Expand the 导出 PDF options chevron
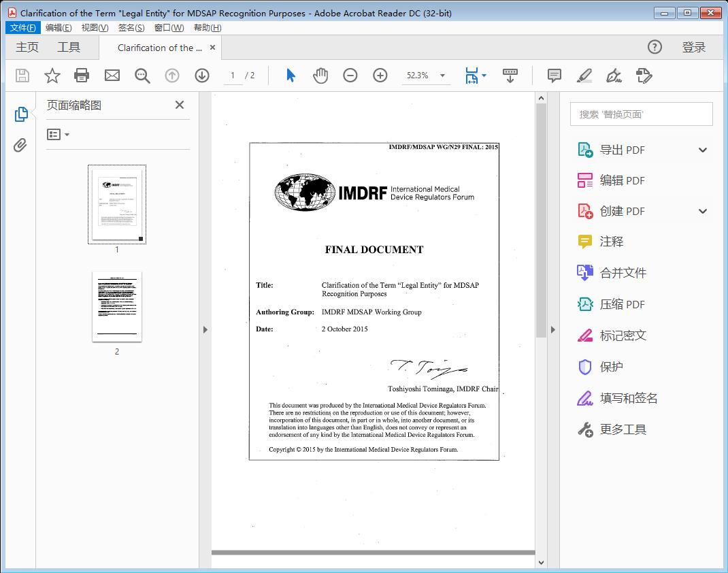728x573 pixels. [702, 149]
